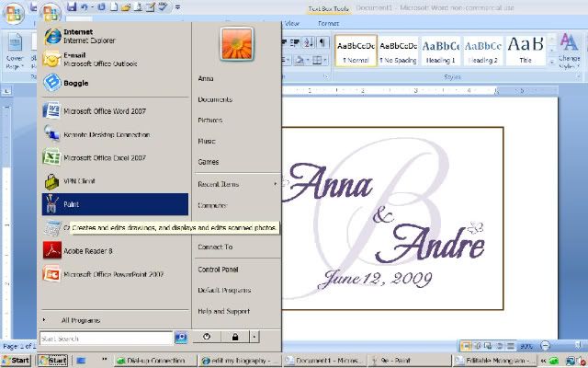Click the Save icon in Quick Access Toolbar

tap(72, 6)
